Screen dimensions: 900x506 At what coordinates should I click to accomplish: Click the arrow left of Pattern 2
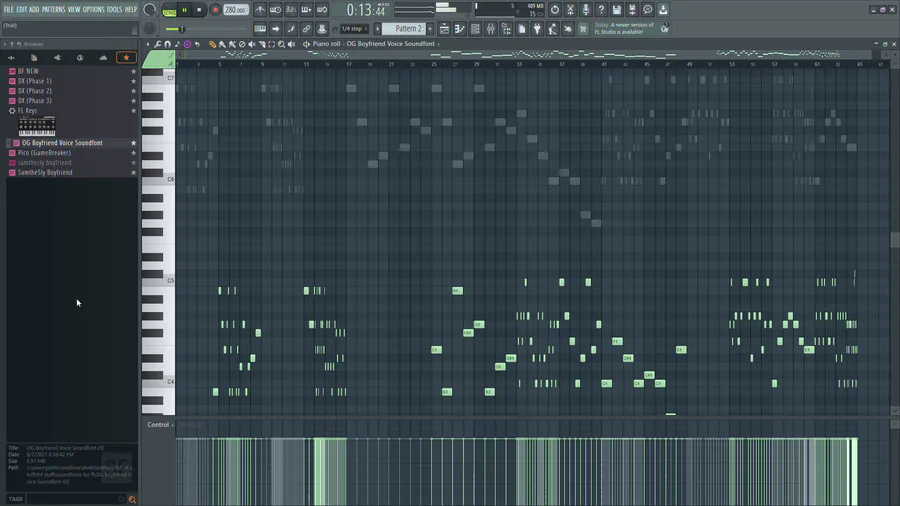click(x=378, y=29)
